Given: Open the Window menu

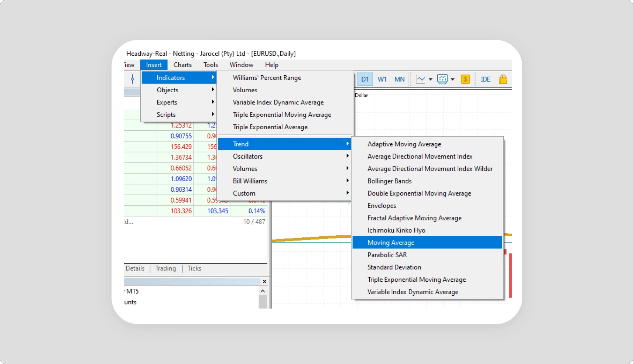Looking at the screenshot, I should pyautogui.click(x=241, y=65).
